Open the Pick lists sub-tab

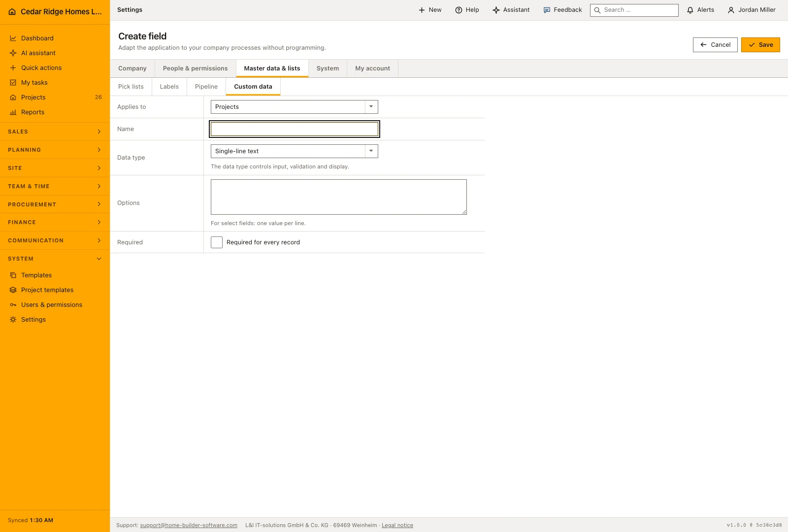(131, 87)
